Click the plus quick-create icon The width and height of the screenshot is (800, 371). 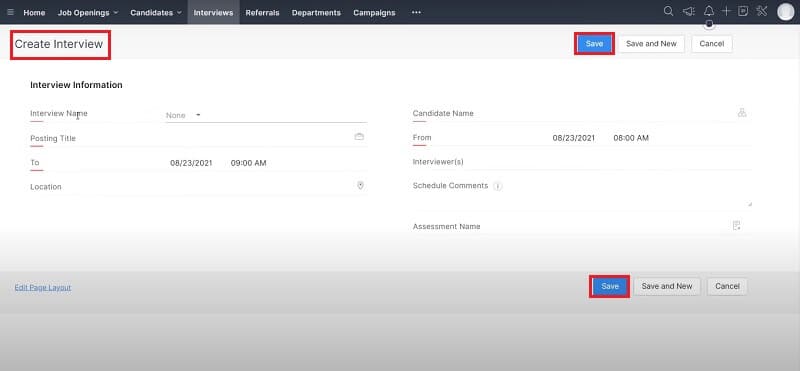tap(726, 11)
